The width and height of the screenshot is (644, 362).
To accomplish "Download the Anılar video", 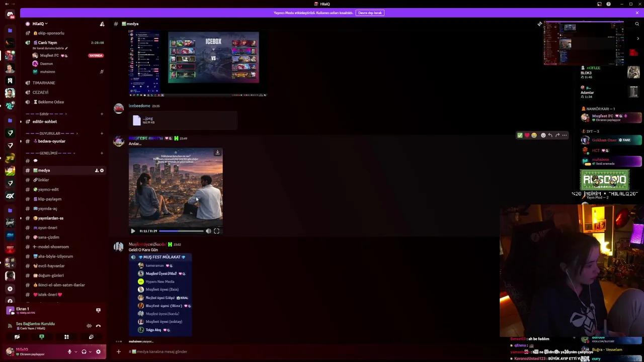I will point(217,152).
